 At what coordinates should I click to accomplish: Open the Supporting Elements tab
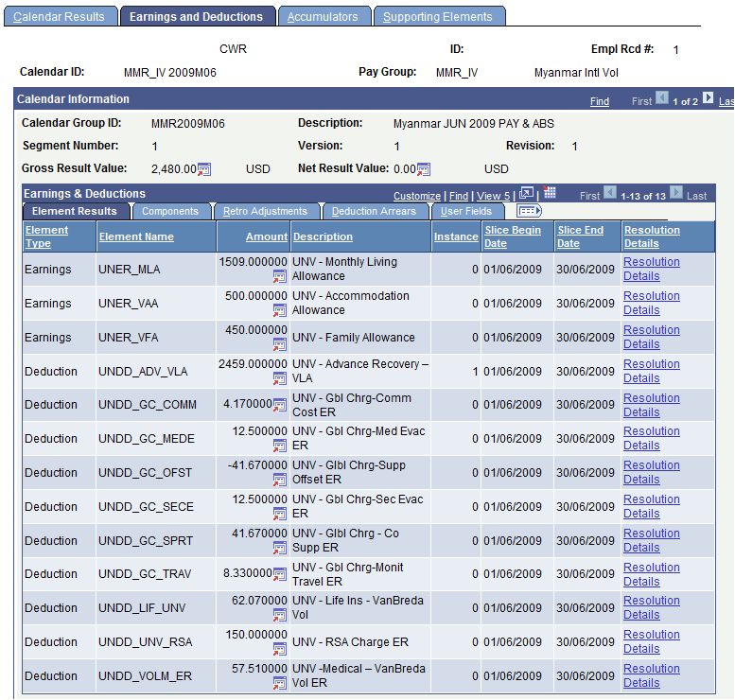[x=438, y=17]
